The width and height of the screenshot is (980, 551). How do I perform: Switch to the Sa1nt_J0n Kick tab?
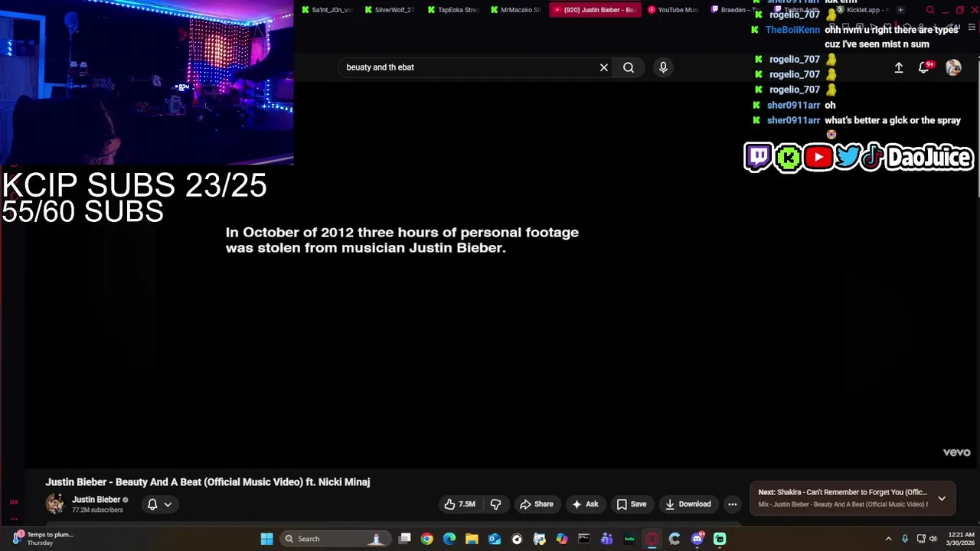(x=327, y=10)
